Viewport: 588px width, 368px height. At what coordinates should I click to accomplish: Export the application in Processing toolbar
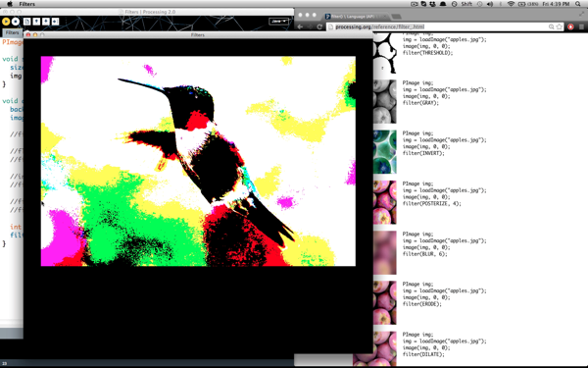[x=55, y=22]
